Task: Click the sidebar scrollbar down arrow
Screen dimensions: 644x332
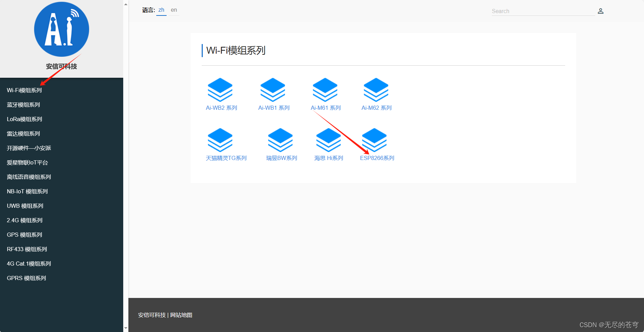Action: (126, 328)
